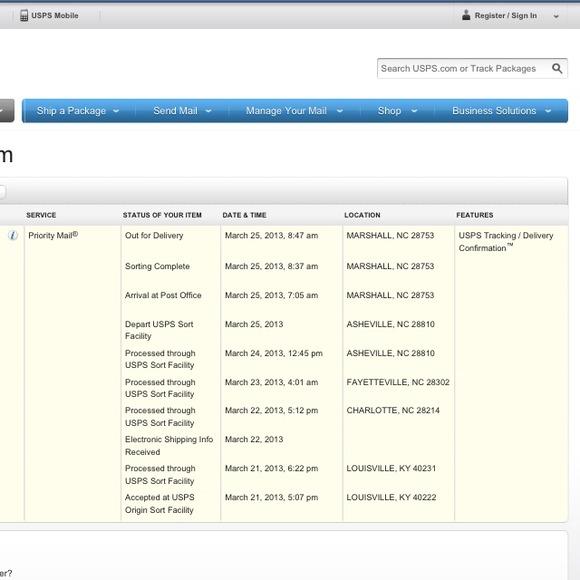580x580 pixels.
Task: Expand the Business Solutions dropdown arrow
Action: pyautogui.click(x=548, y=111)
